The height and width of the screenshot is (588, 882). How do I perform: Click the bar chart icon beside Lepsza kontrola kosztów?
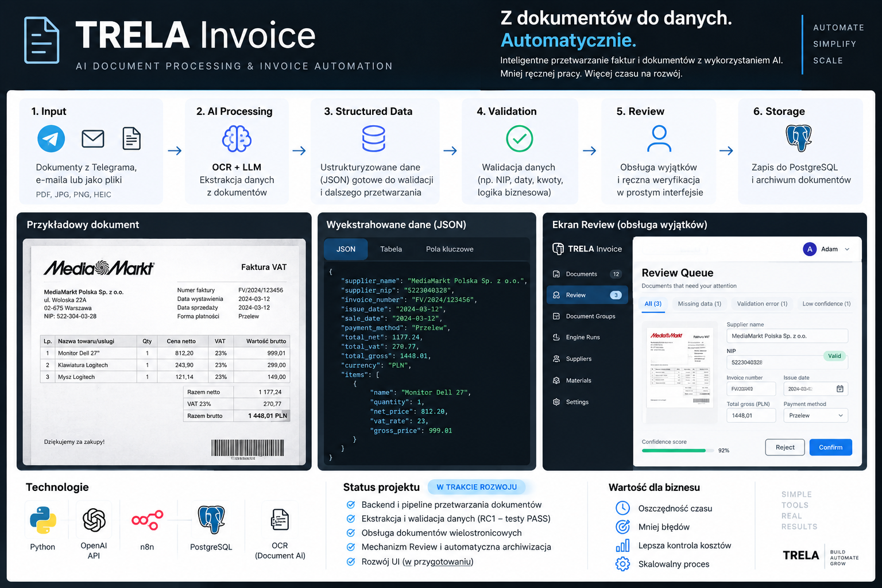tap(622, 546)
